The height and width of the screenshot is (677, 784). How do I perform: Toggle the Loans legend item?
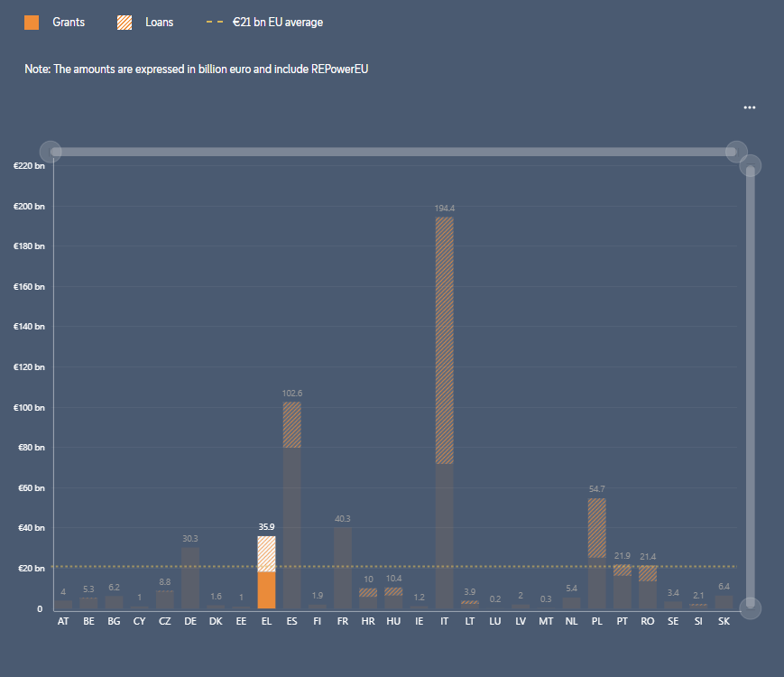(x=145, y=23)
